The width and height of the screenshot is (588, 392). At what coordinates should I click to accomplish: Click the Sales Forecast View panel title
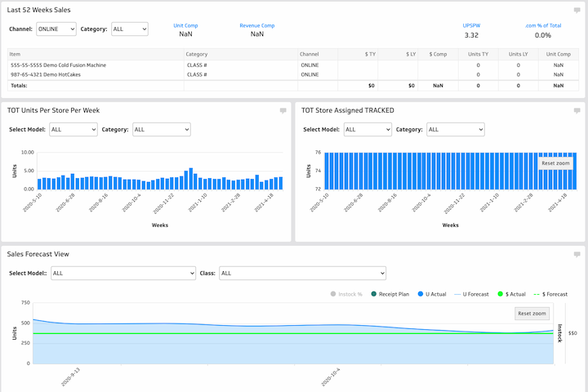38,254
